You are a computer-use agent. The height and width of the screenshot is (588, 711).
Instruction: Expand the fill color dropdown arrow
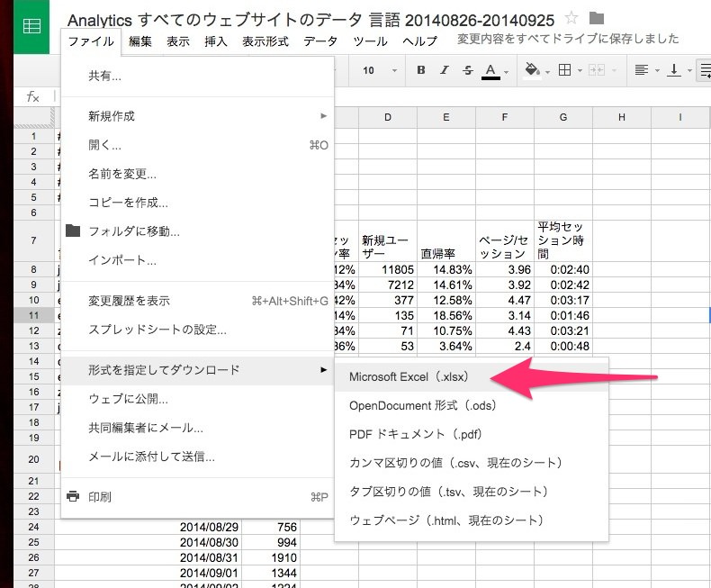[547, 72]
